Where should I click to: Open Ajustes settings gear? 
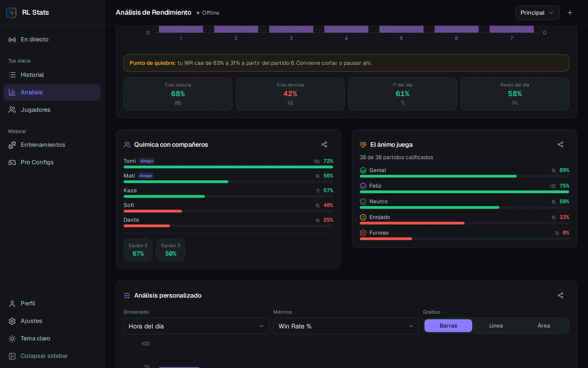coord(52,321)
